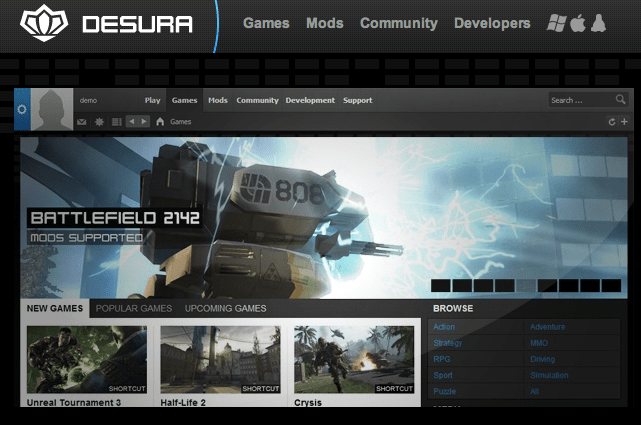Browse the Strategy genre
Viewport: 641px width, 425px height.
tap(448, 343)
